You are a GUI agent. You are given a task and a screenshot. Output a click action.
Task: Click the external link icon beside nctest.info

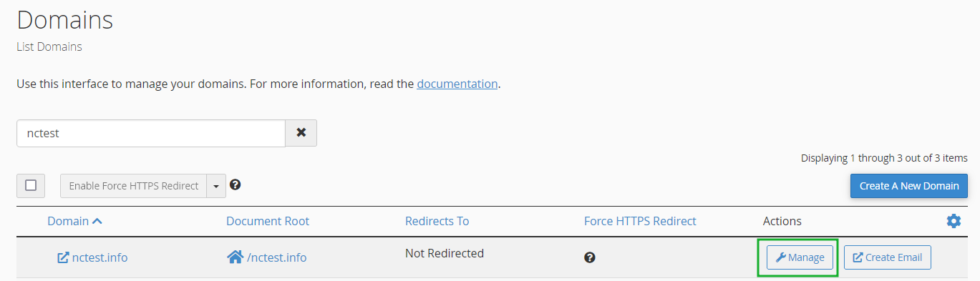coord(63,257)
